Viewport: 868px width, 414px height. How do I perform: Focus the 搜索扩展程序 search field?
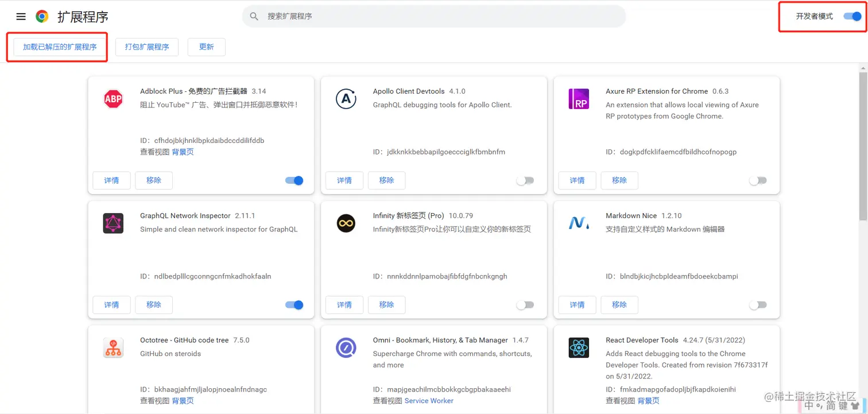tap(434, 16)
